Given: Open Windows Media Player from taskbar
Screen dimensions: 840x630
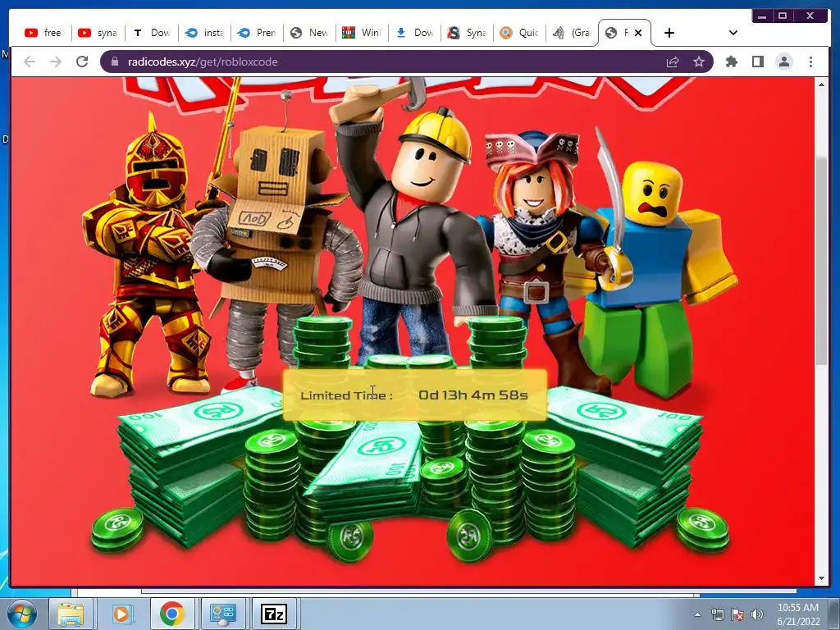Looking at the screenshot, I should [121, 614].
